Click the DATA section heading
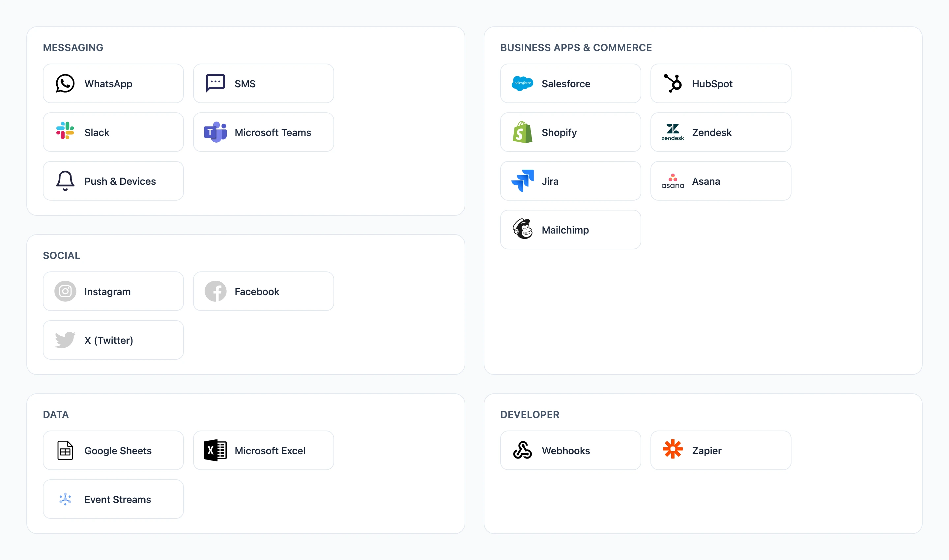 click(56, 414)
